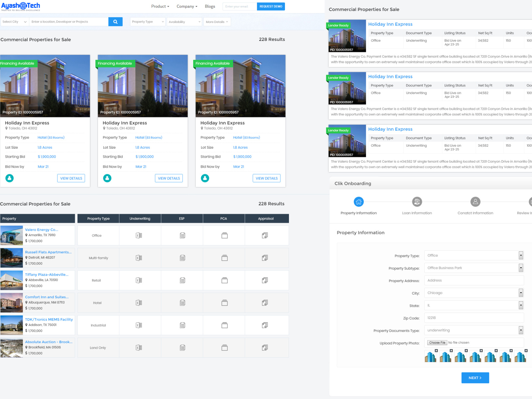Image resolution: width=532 pixels, height=399 pixels.
Task: Select the Loan Information step icon
Action: coord(417,201)
